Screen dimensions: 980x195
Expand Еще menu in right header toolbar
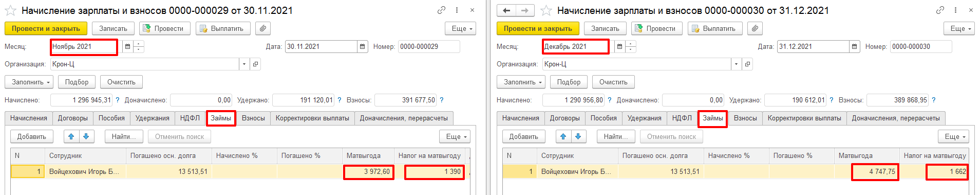tap(959, 28)
